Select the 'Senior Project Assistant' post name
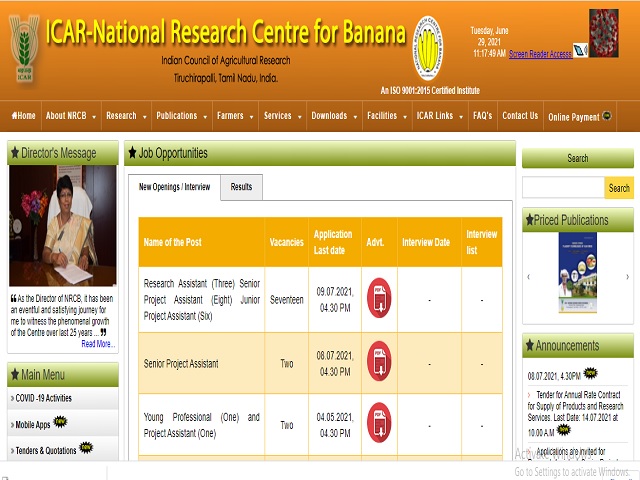The width and height of the screenshot is (640, 480). pos(181,364)
